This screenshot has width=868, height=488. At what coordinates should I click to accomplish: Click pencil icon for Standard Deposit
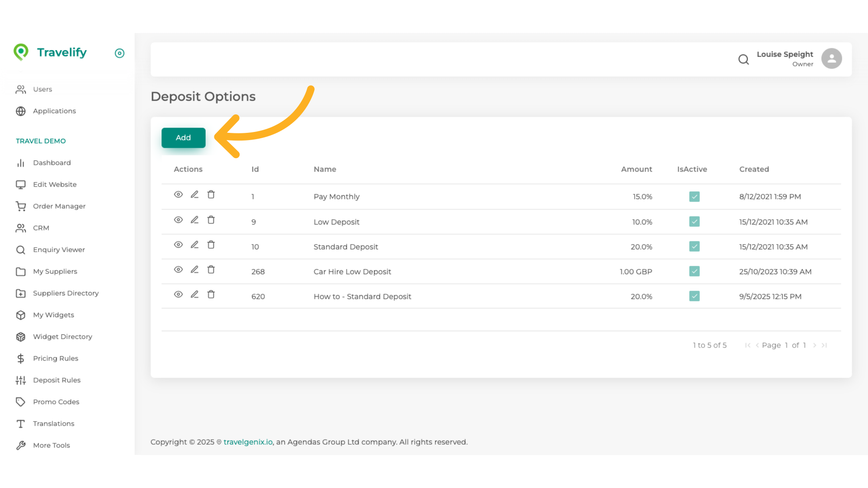(x=194, y=245)
